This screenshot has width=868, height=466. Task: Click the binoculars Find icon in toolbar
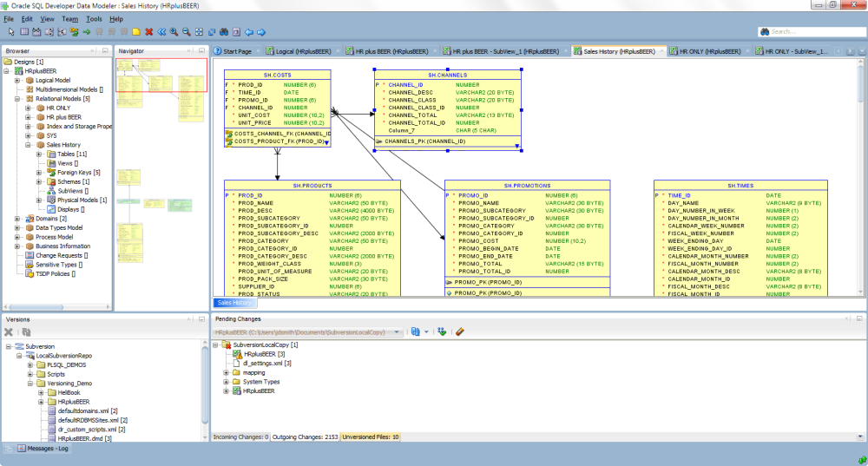(x=224, y=32)
